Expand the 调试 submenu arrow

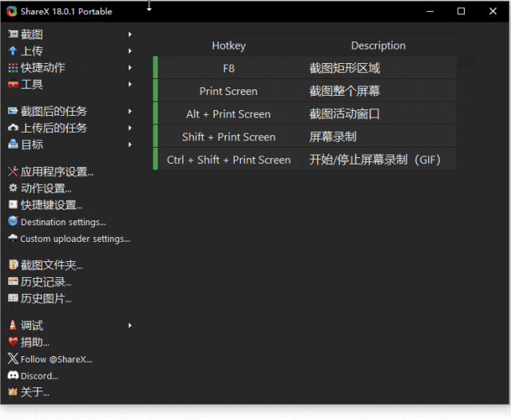coord(129,325)
